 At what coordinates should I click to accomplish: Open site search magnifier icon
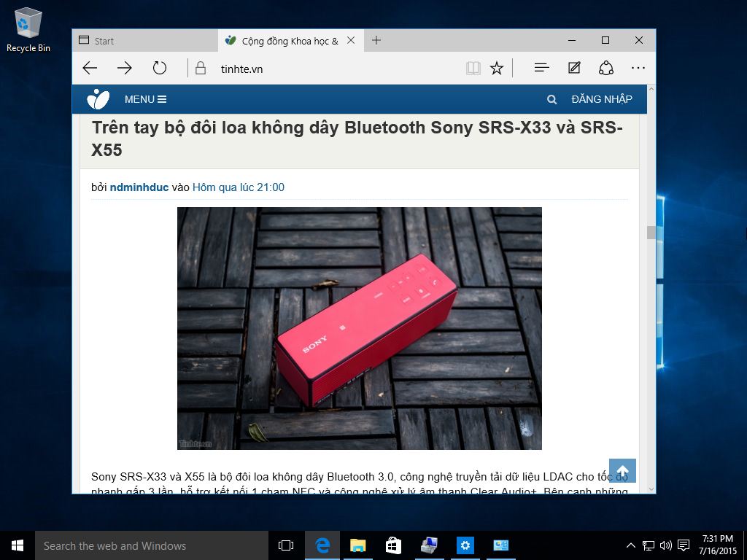[x=551, y=99]
